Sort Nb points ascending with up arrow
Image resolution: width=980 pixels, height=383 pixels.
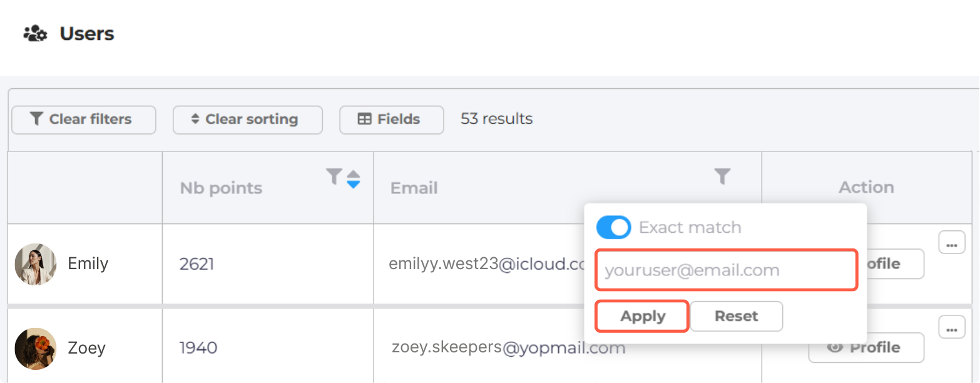tap(354, 174)
